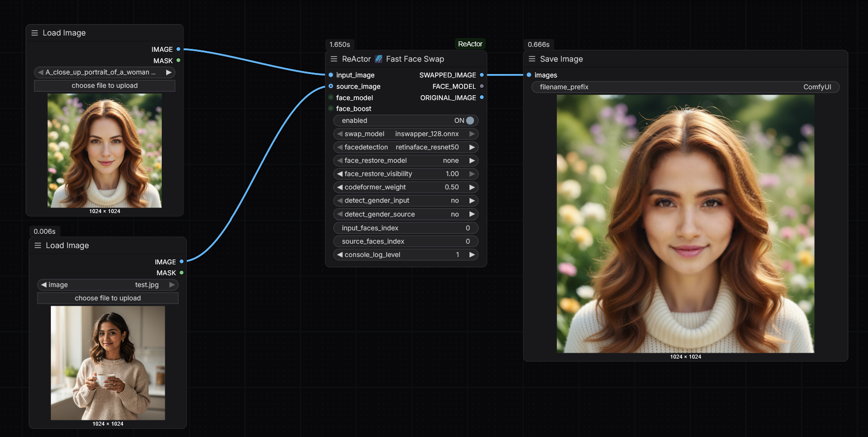868x437 pixels.
Task: Toggle the enabled ON switch
Action: pyautogui.click(x=470, y=121)
